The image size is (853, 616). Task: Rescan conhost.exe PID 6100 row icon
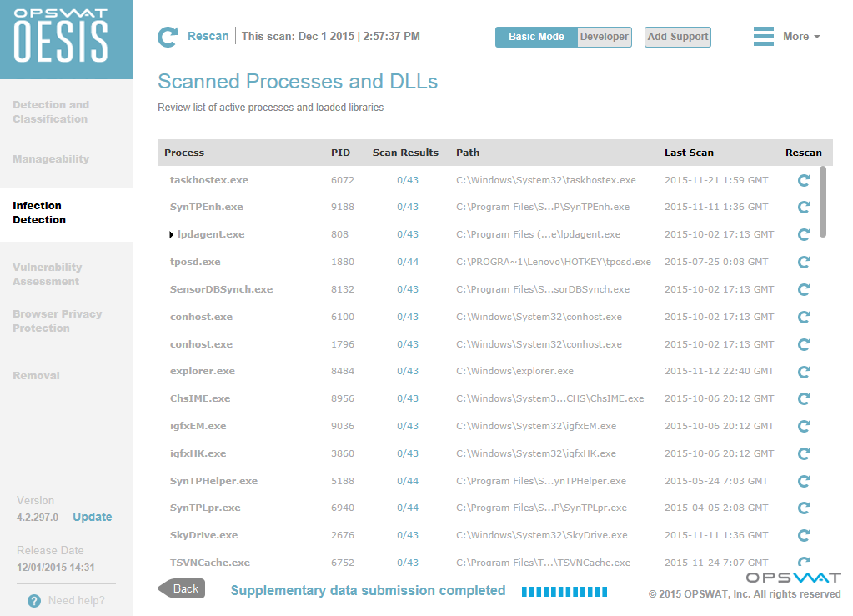[x=804, y=317]
